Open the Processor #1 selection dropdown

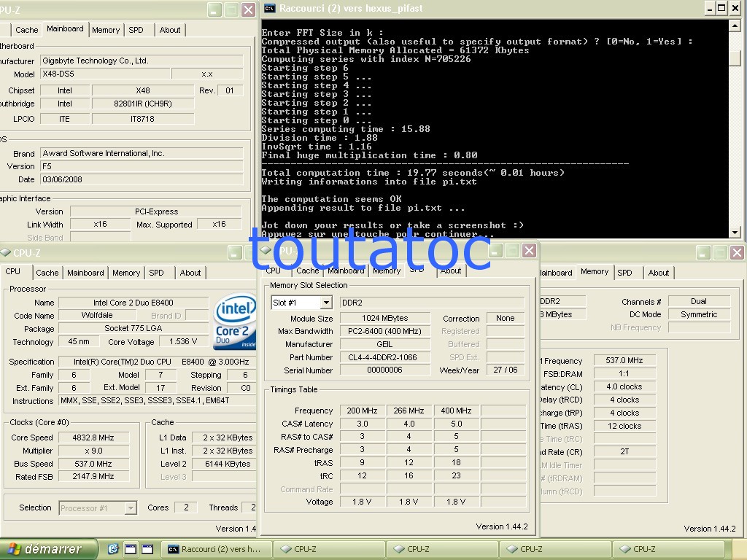click(x=131, y=508)
